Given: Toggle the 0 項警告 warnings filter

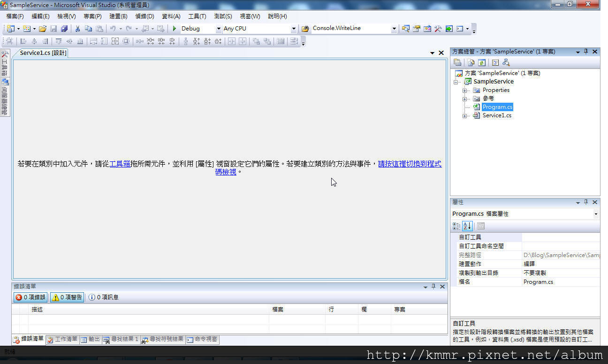Looking at the screenshot, I should (67, 297).
